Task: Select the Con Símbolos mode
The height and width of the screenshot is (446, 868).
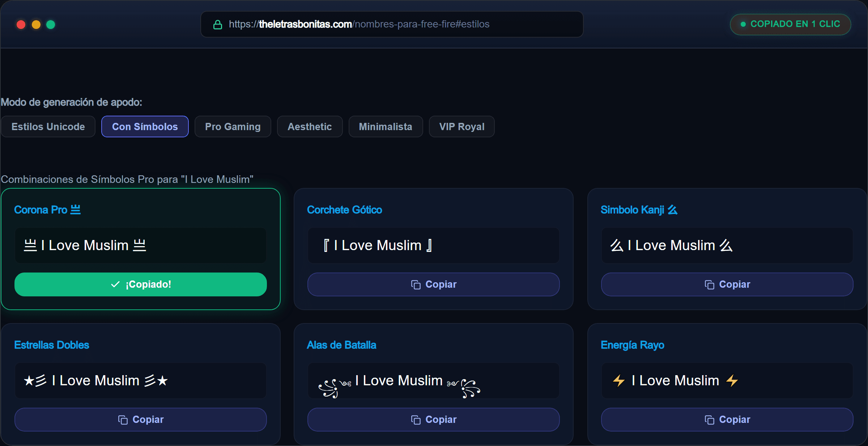Action: coord(145,126)
